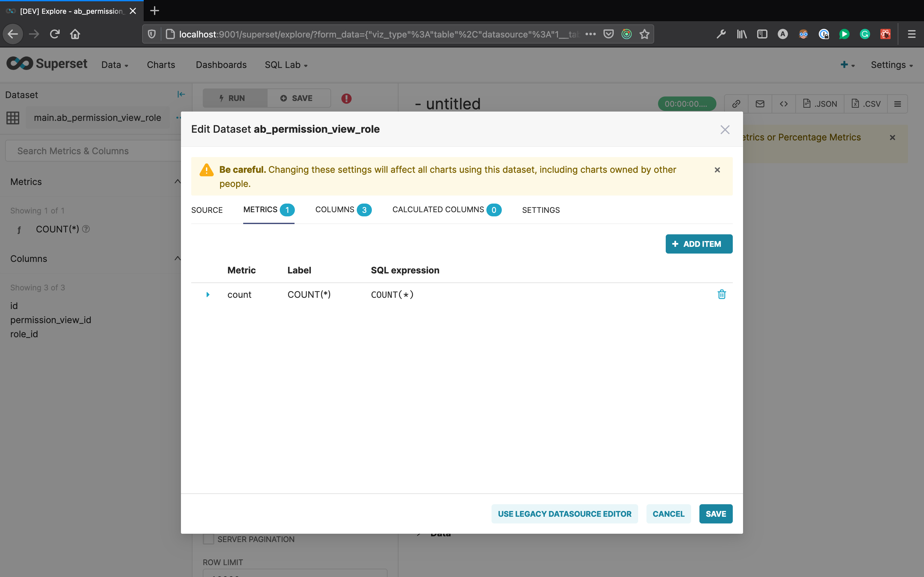
Task: Share chart by email icon
Action: point(760,104)
